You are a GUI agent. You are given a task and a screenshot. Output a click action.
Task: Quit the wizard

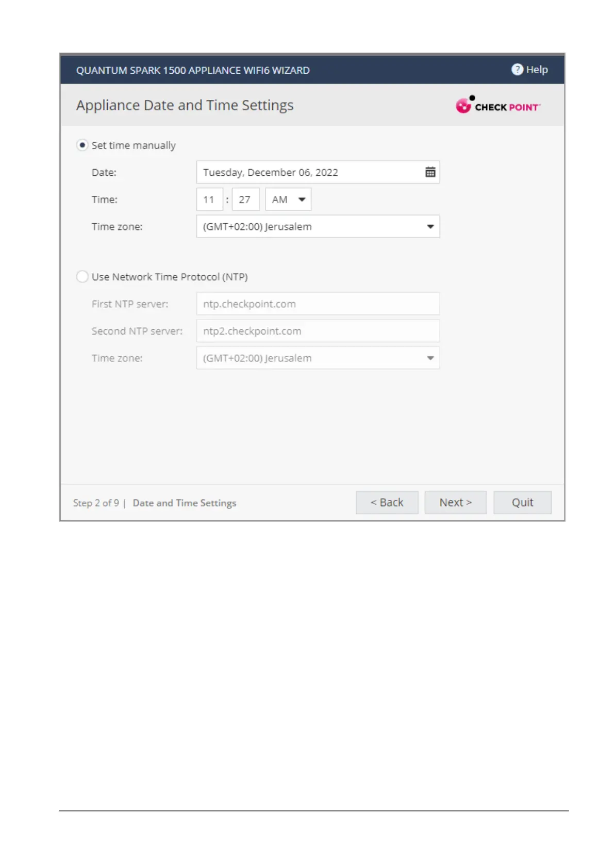point(522,503)
